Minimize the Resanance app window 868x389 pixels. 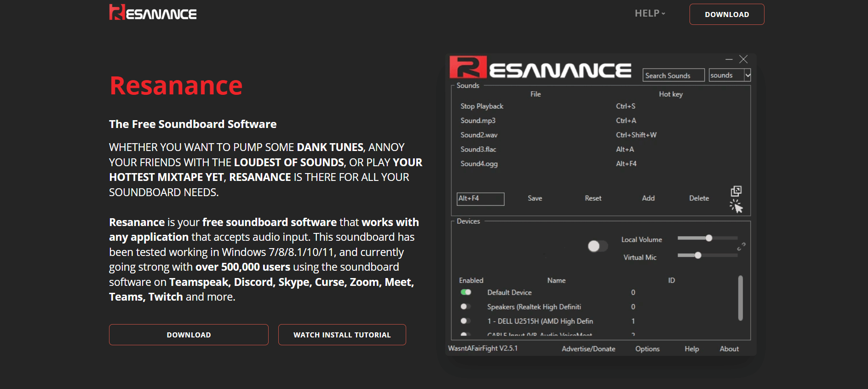click(x=729, y=59)
